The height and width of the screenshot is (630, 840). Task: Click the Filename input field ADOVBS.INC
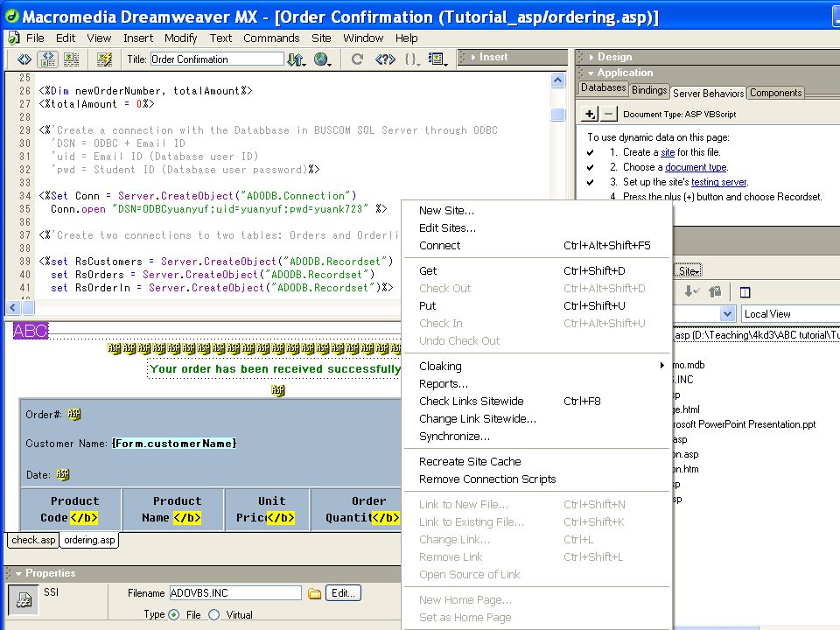[235, 593]
